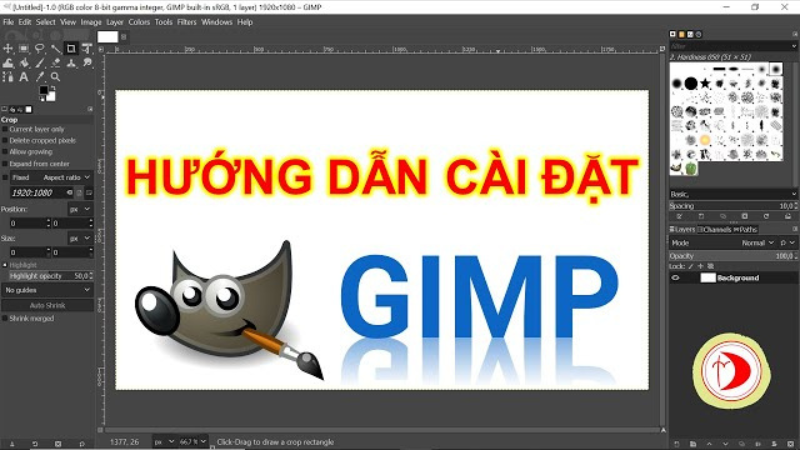Hide the Background layer with eye icon

click(676, 278)
